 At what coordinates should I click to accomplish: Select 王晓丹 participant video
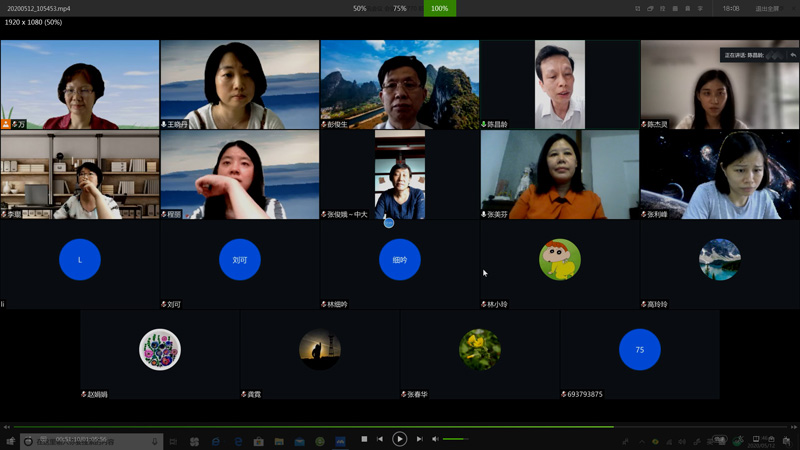coord(239,85)
